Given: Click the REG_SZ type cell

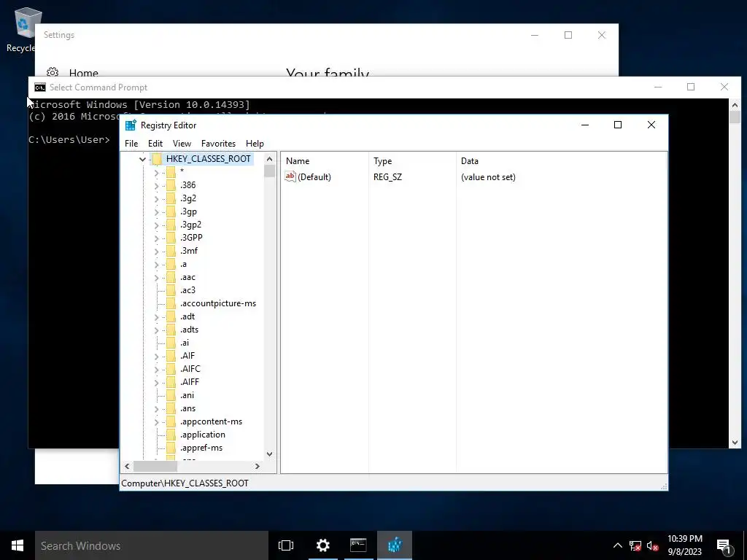Looking at the screenshot, I should pyautogui.click(x=387, y=177).
